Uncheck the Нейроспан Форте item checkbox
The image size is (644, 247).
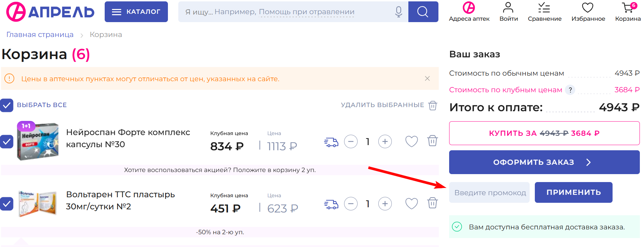(x=7, y=141)
